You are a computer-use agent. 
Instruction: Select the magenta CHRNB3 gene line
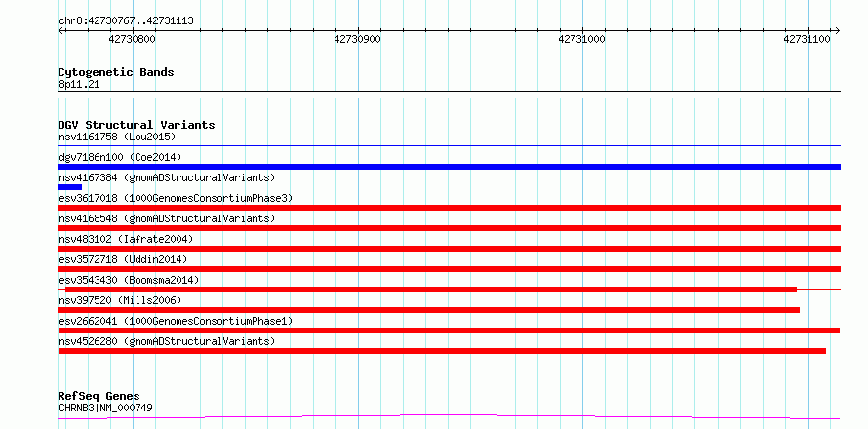[449, 417]
